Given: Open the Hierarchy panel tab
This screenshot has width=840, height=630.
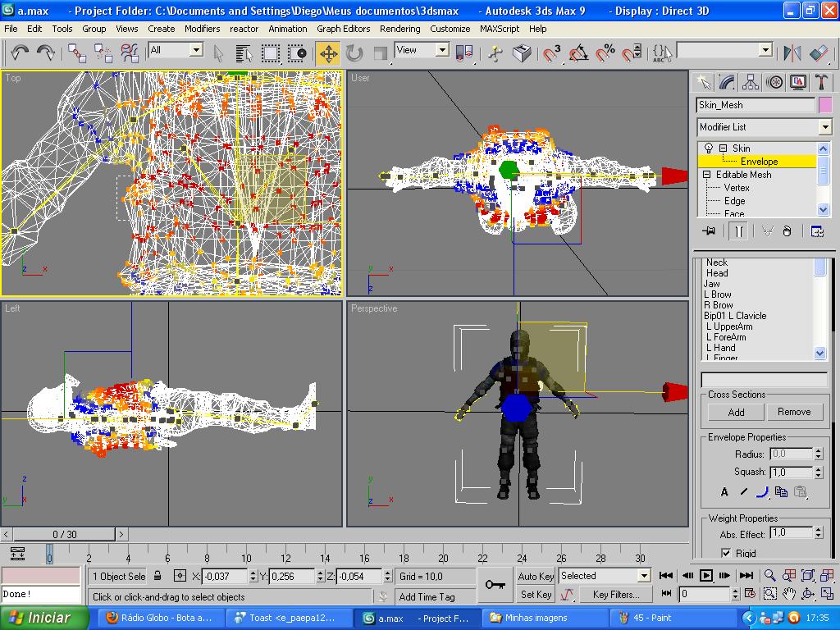Looking at the screenshot, I should (751, 82).
